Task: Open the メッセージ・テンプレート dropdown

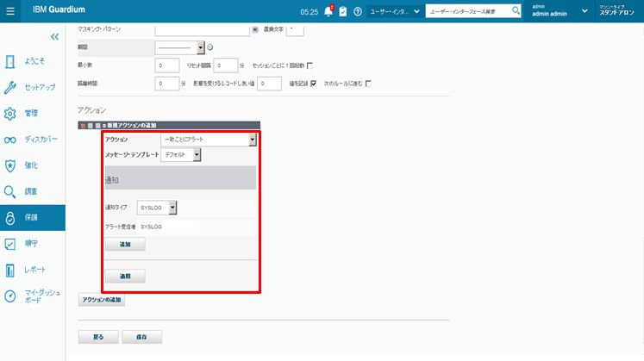Action: [182, 155]
